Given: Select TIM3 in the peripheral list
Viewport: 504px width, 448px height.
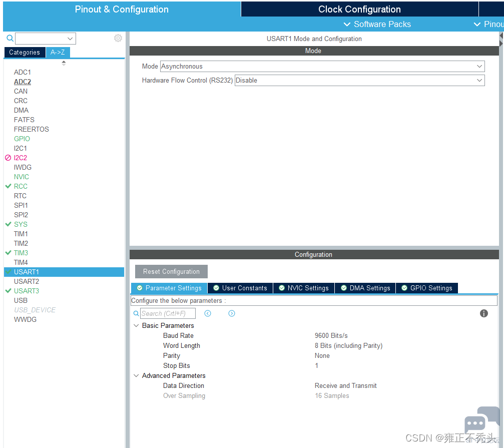Looking at the screenshot, I should (x=21, y=253).
